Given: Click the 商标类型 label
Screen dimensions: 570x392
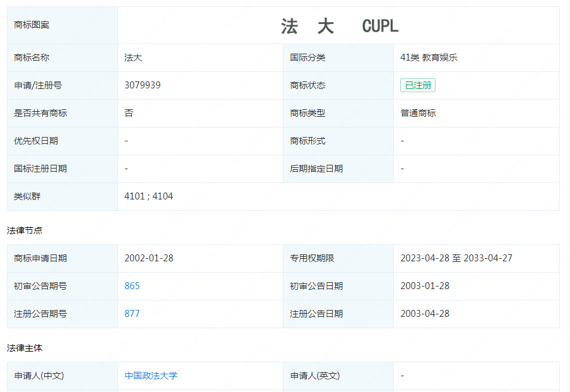Looking at the screenshot, I should coord(307,113).
